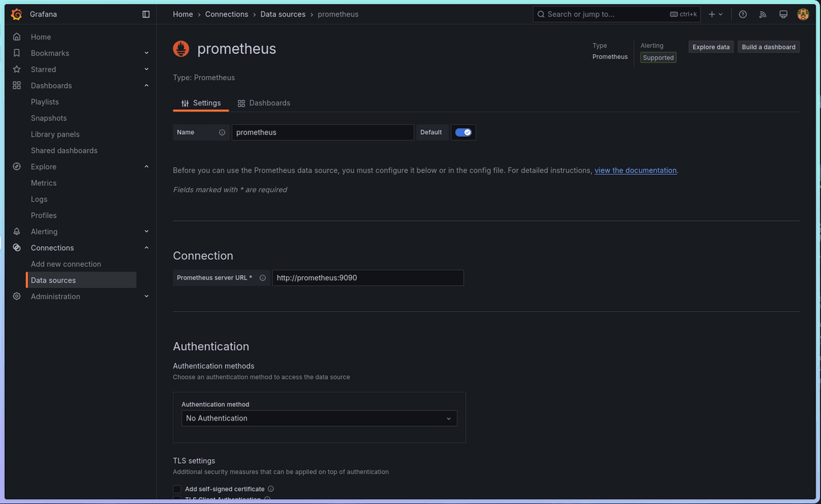Screen dimensions: 821x504
Task: Click the info icon beside Add self-signed certificate
Action: [271, 489]
